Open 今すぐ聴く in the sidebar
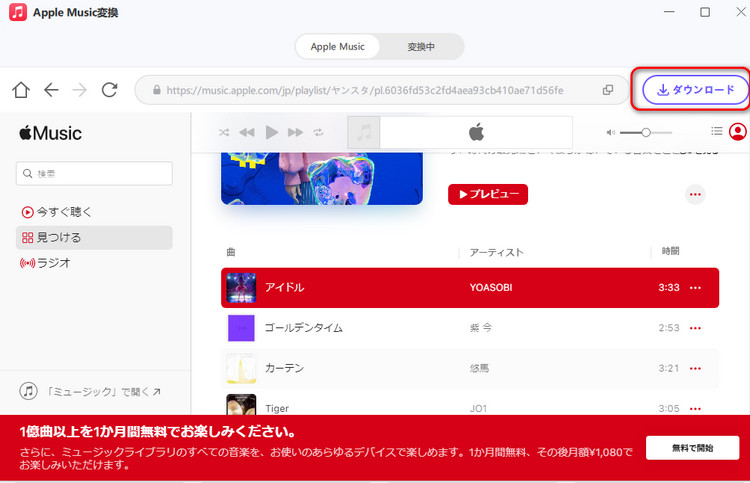The height and width of the screenshot is (483, 750). (x=56, y=212)
